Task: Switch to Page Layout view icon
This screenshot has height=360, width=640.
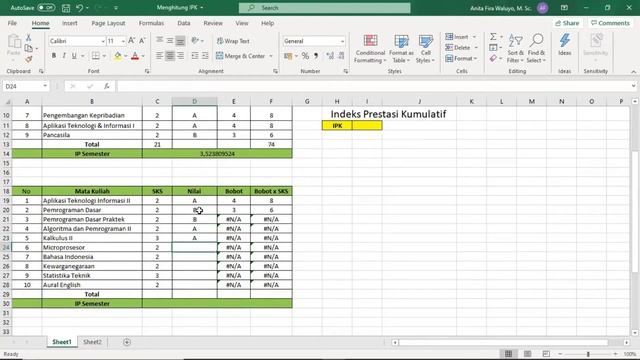Action: (527, 354)
